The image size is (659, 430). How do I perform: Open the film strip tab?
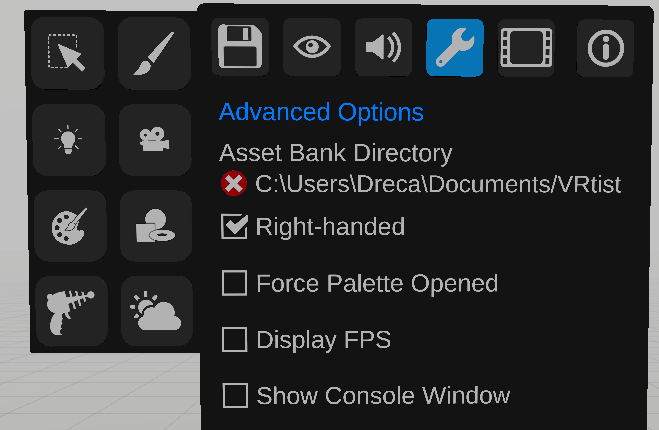click(526, 48)
